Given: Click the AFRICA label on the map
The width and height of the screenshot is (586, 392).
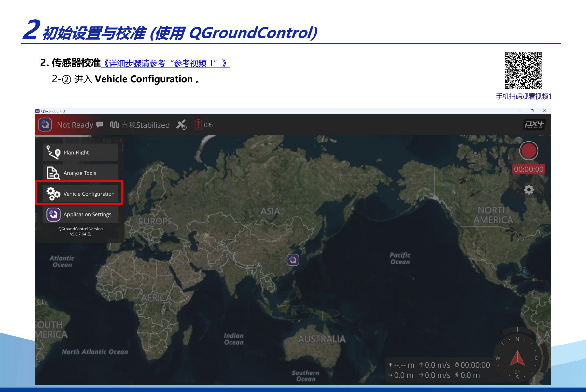Looking at the screenshot, I should tap(156, 298).
